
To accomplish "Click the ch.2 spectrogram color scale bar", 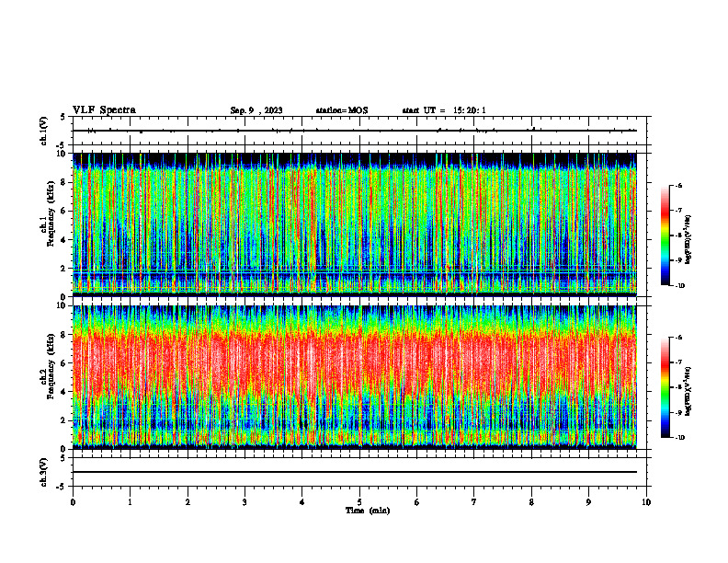I will pos(665,387).
